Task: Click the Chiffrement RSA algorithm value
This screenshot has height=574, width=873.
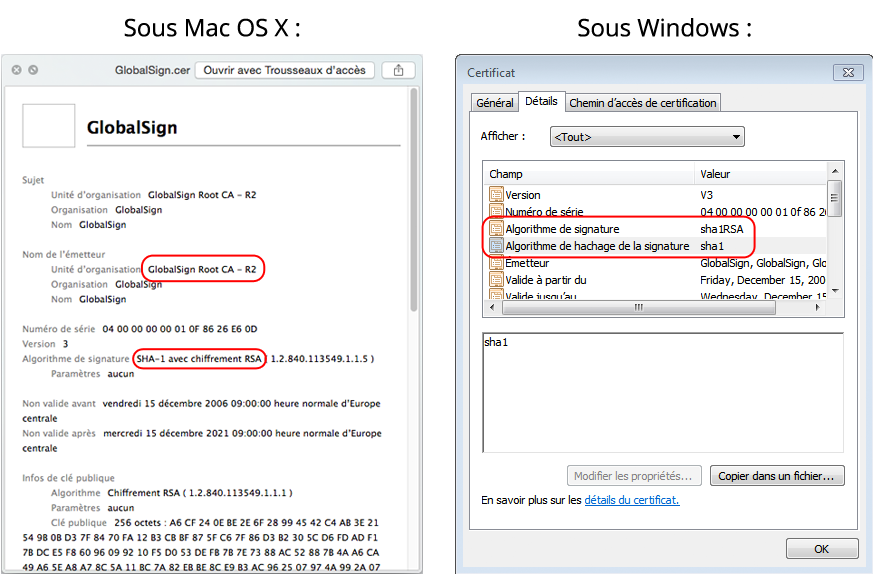Action: (200, 493)
